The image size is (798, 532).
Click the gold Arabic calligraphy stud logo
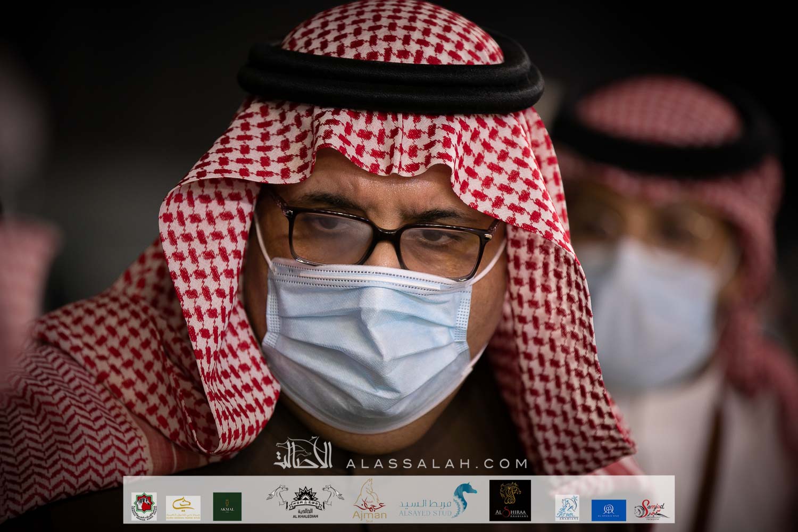183,506
